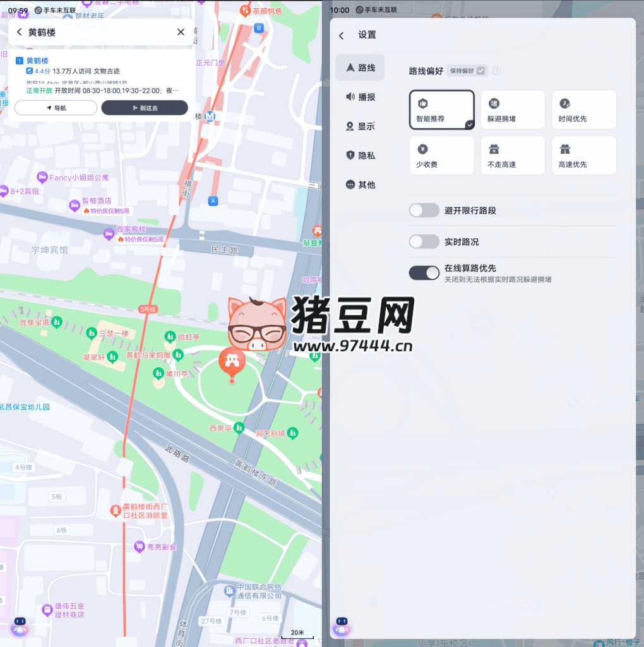Click the help question mark beside 路线偏好
644x647 pixels.
tap(496, 71)
